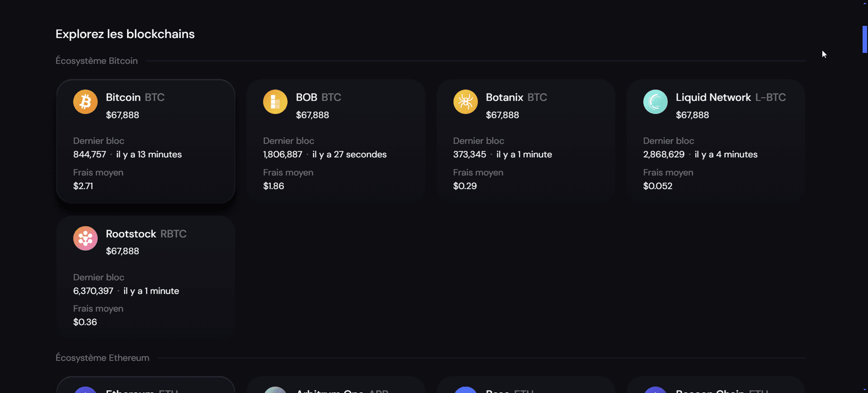Click the Beacon Chain logo icon
The width and height of the screenshot is (868, 393).
[x=655, y=391]
